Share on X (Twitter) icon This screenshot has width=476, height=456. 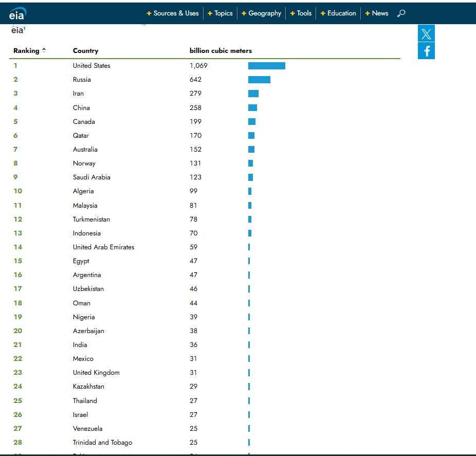[426, 33]
